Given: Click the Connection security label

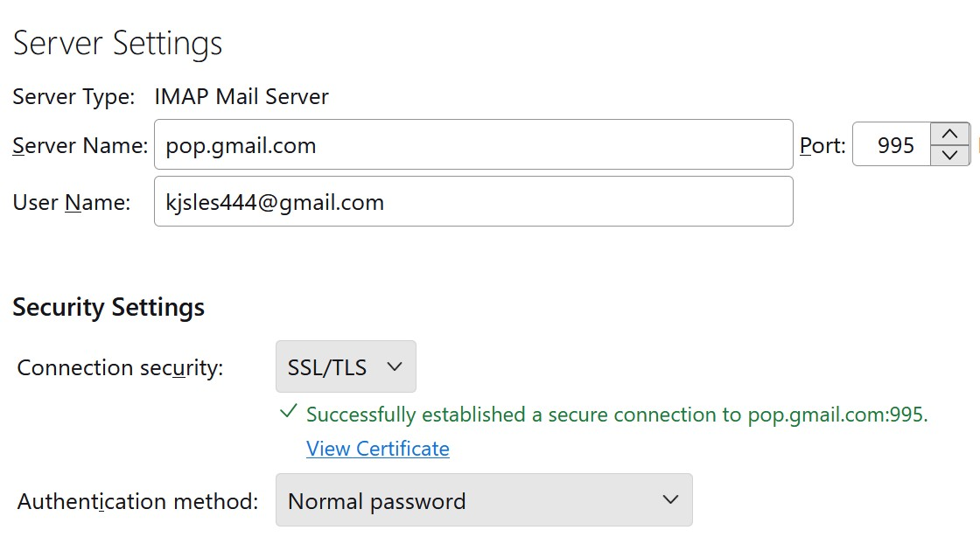Looking at the screenshot, I should tap(120, 368).
